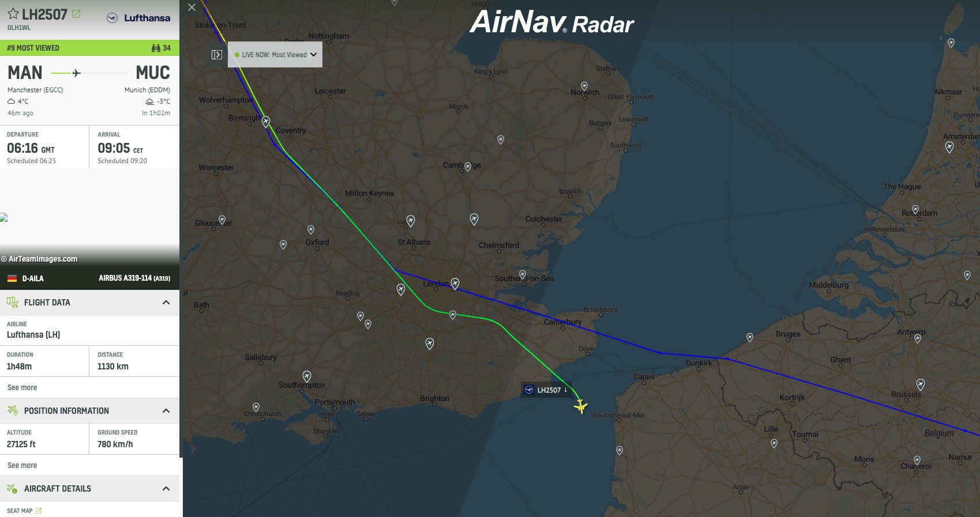Click the airport marker near Brussels
Image resolution: width=980 pixels, height=517 pixels.
click(x=921, y=384)
